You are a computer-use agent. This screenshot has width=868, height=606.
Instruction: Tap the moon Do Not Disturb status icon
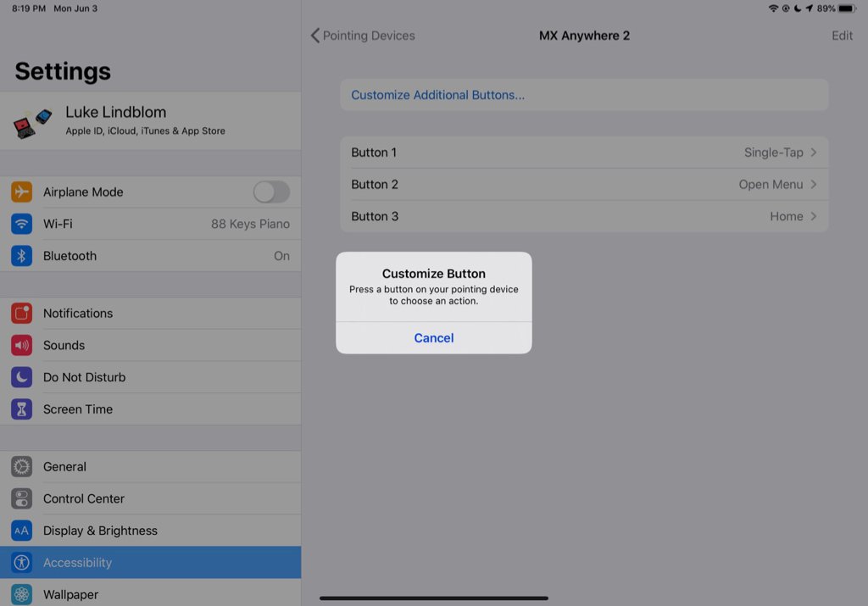(797, 8)
